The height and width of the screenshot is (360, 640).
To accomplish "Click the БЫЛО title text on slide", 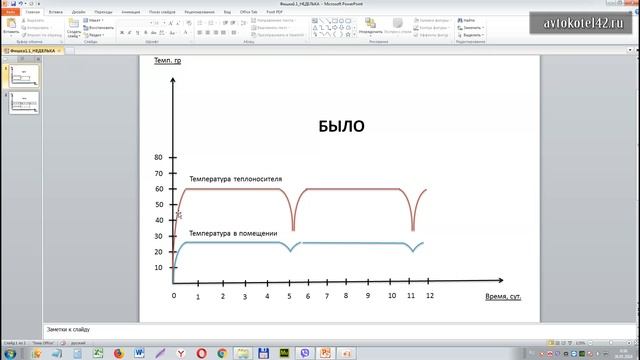I will coord(341,126).
